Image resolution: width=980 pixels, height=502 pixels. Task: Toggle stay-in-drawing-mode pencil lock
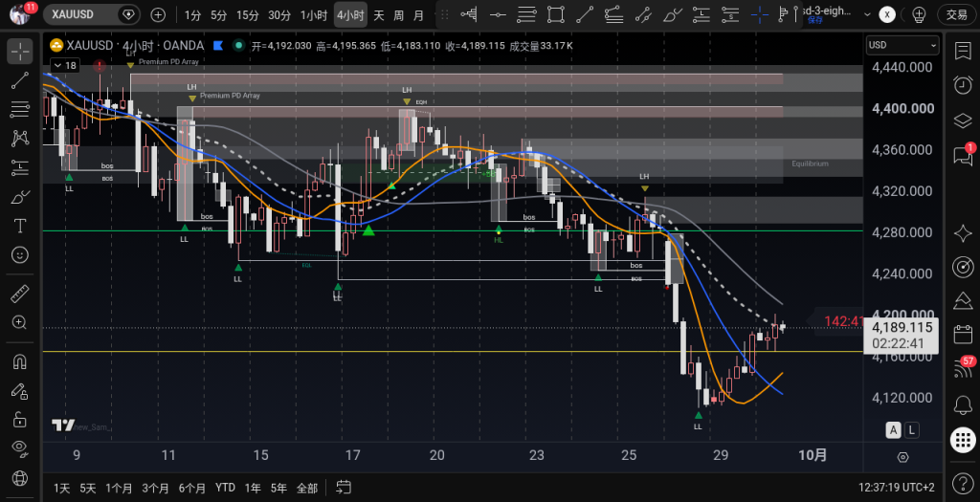click(20, 391)
